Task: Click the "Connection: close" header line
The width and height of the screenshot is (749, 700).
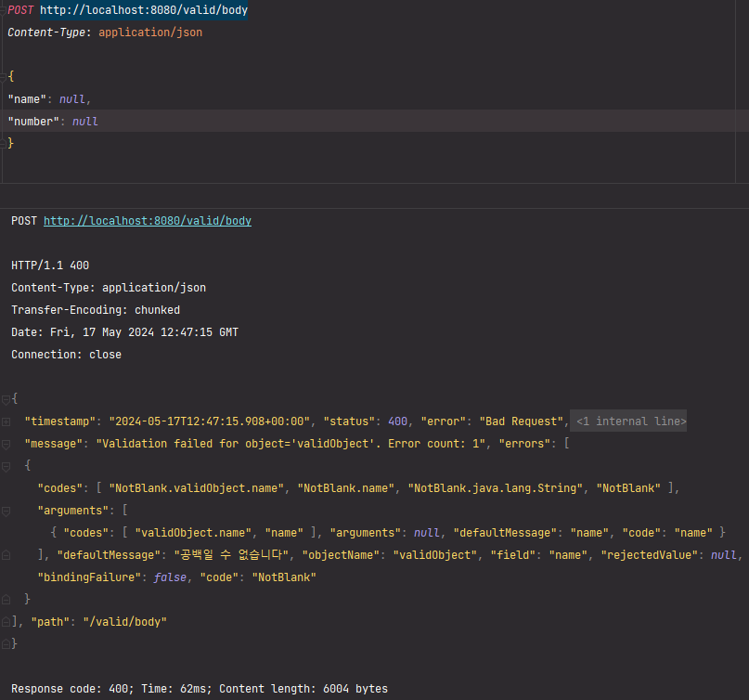Action: coord(67,355)
